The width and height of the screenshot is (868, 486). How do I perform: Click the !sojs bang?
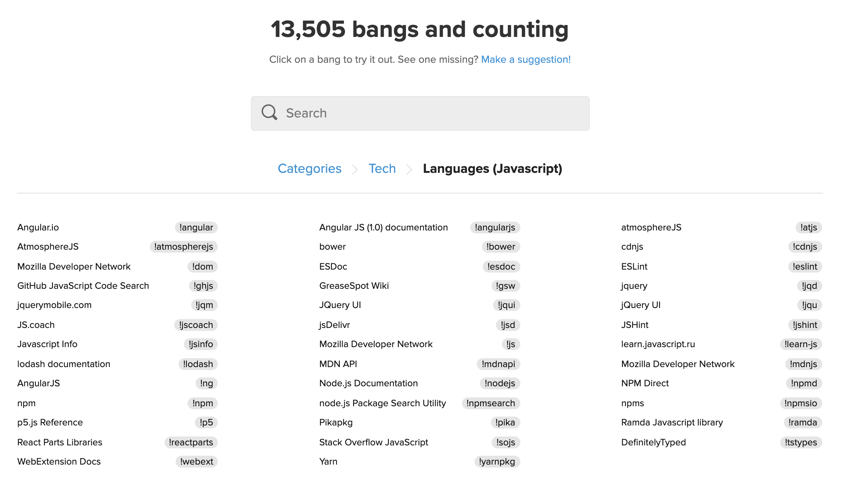pos(506,442)
